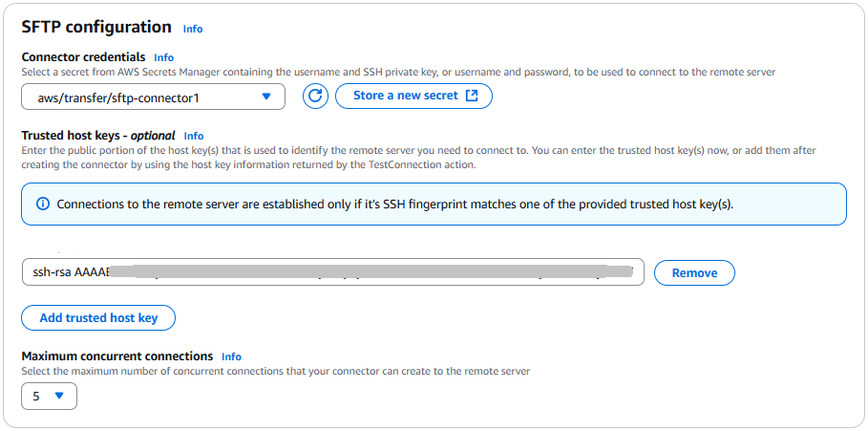
Task: Open Info link beside Trusted host keys
Action: click(194, 136)
